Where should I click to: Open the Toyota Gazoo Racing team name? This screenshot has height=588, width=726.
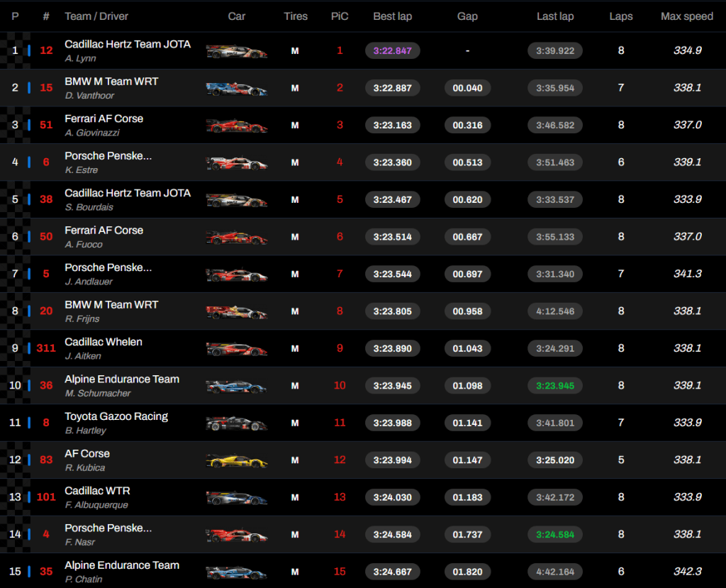[116, 416]
